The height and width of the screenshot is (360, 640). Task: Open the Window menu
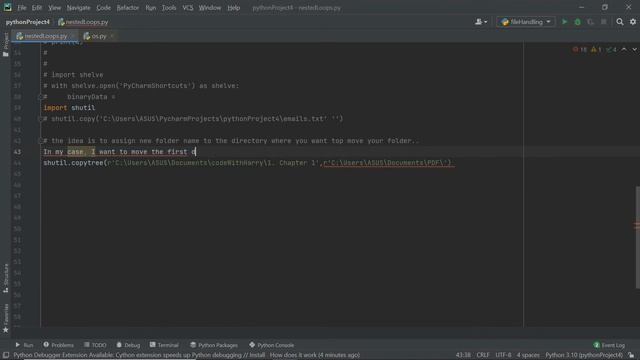tap(210, 8)
